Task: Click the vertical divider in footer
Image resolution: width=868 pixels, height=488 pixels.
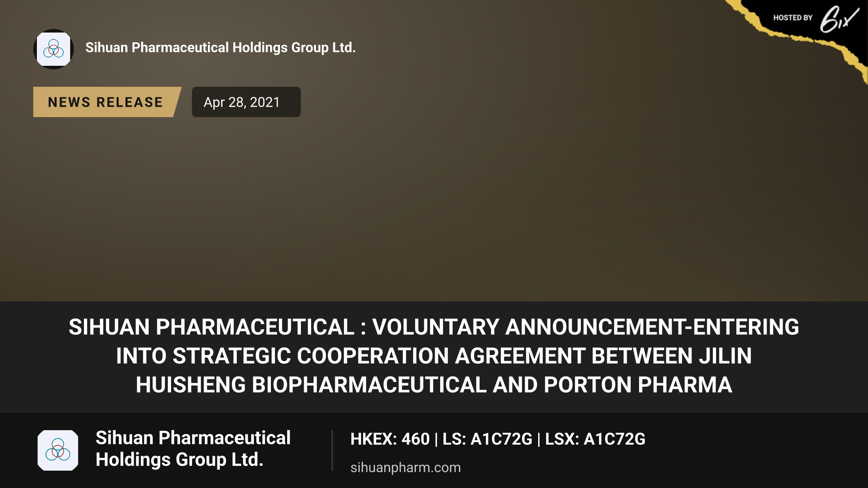Action: [x=332, y=450]
